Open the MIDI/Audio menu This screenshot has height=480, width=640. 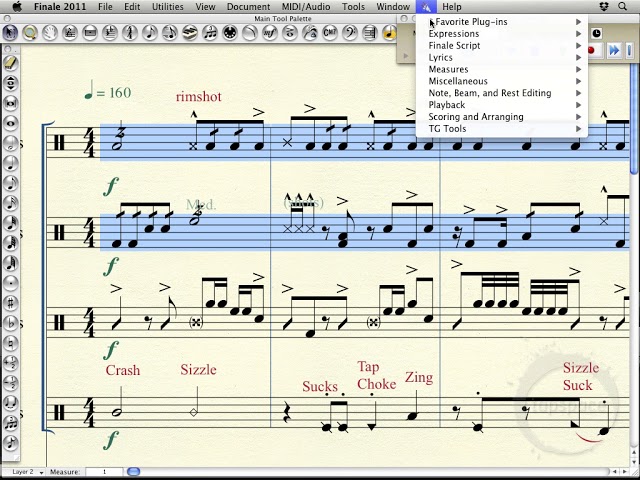click(306, 7)
